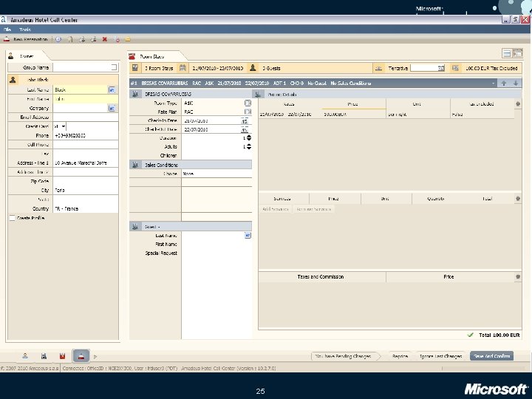Screen dimensions: 532x399
Task: Click the guests person icon in summary bar
Action: tap(253, 68)
